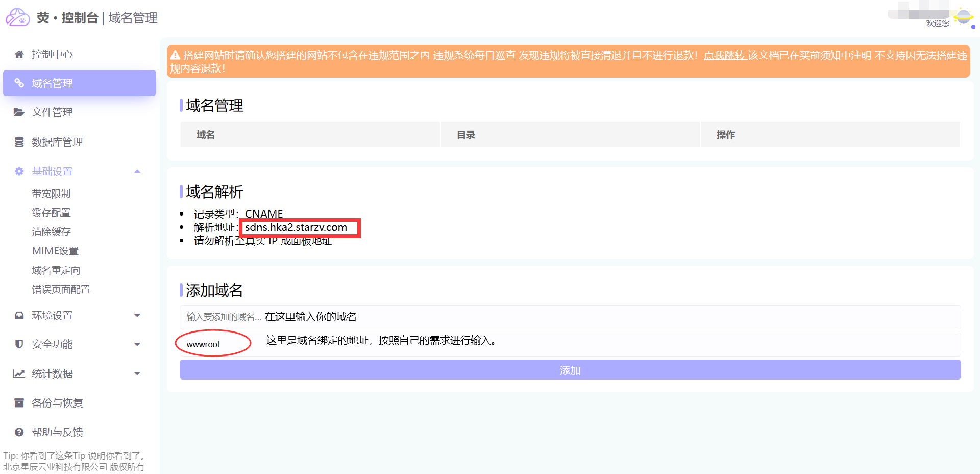Click the home icon for 控制中心
This screenshot has width=980, height=474.
[x=19, y=54]
